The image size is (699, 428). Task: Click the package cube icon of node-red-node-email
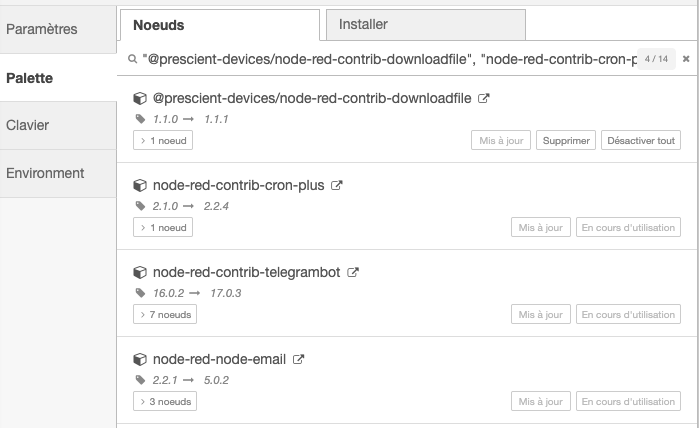pyautogui.click(x=140, y=359)
